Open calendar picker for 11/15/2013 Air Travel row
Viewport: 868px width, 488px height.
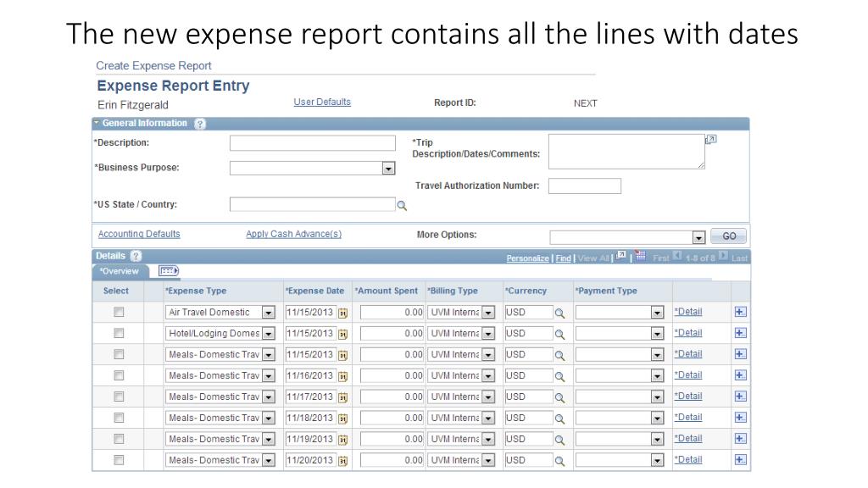coord(343,313)
